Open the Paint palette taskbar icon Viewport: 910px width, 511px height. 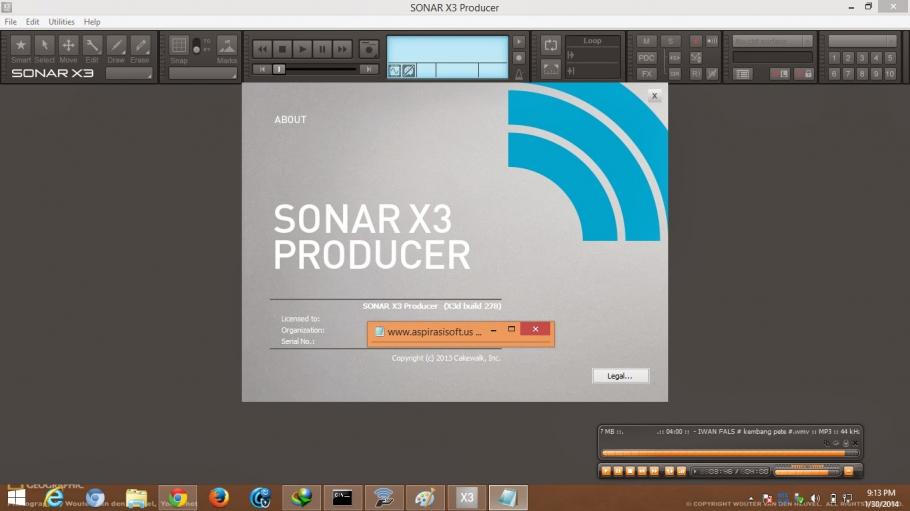pyautogui.click(x=425, y=498)
